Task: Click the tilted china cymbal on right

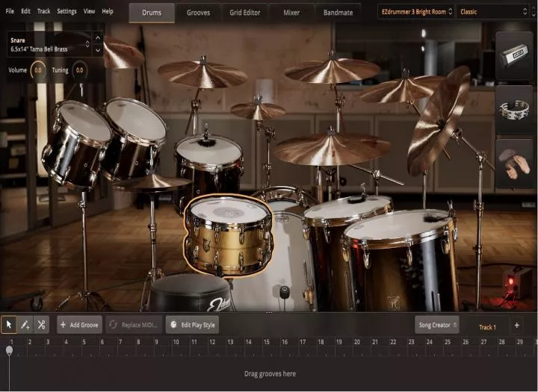Action: tap(437, 120)
